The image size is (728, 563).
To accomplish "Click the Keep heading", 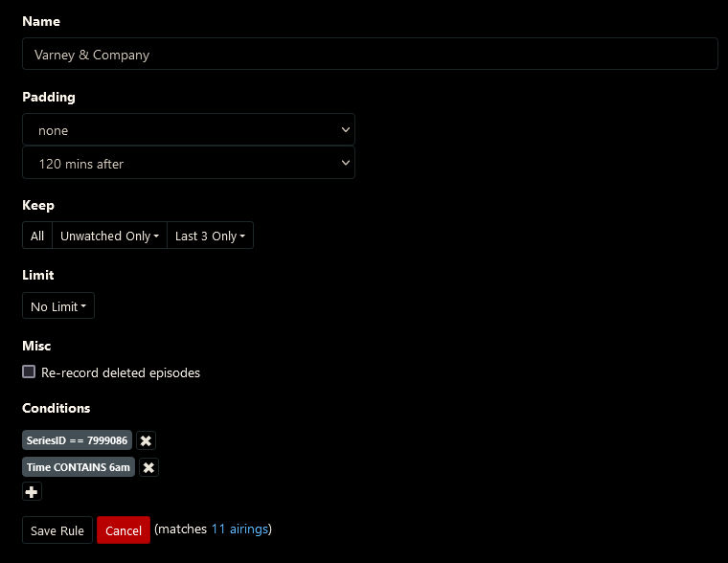I will (38, 205).
